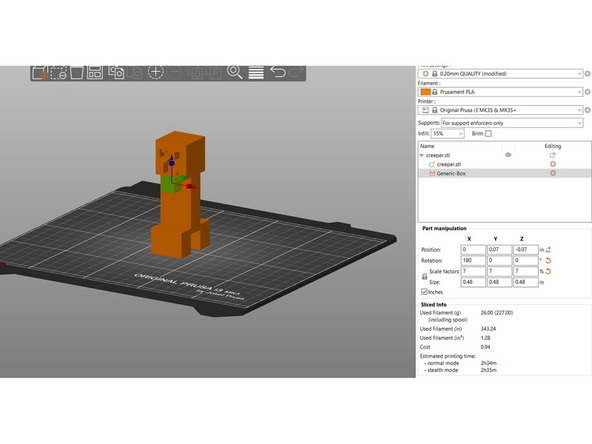This screenshot has width=592, height=444.
Task: Open the print settings 0.20mm QUALITY dropdown
Action: click(501, 74)
